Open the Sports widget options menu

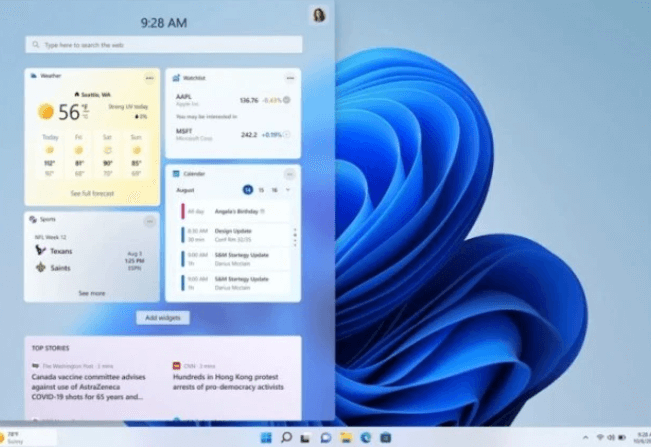point(149,222)
